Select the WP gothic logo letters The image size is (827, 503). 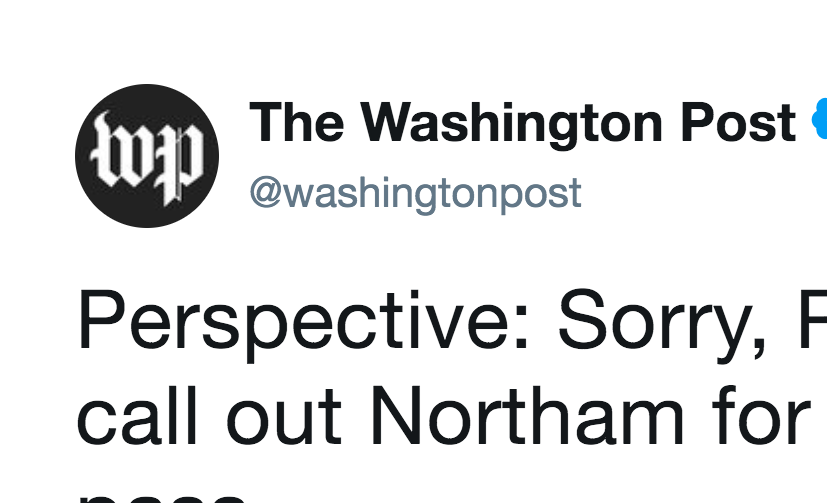click(x=147, y=158)
